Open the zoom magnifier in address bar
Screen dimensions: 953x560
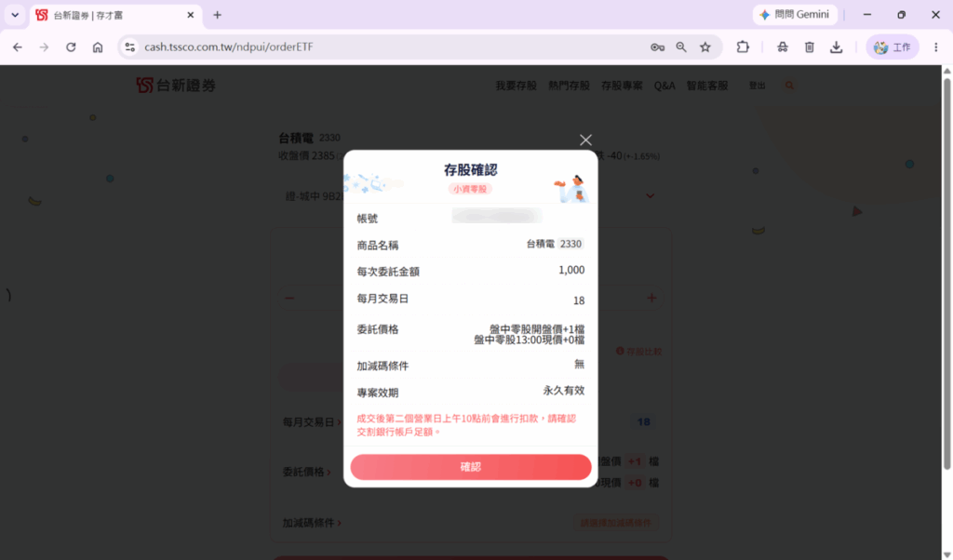point(681,47)
